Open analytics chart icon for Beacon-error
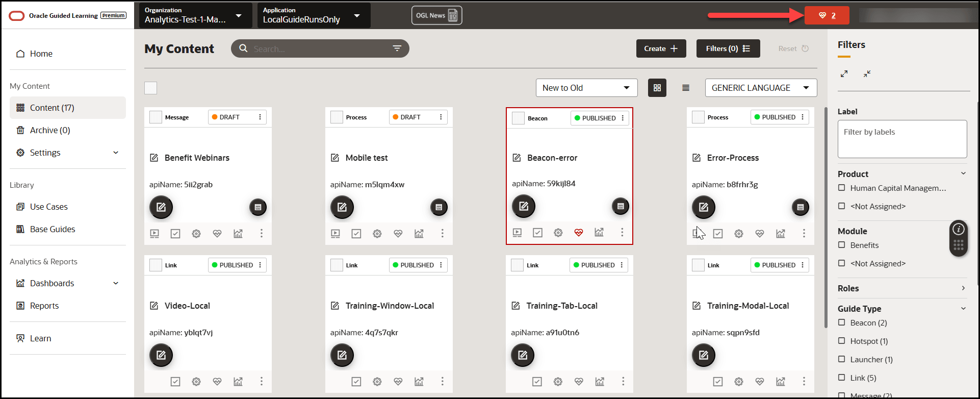Screen dimensions: 980x399 599,233
